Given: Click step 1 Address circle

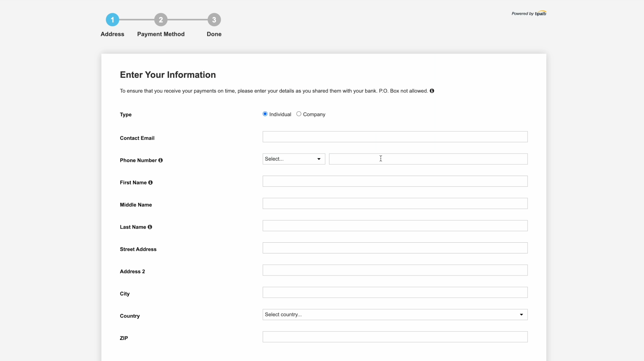Looking at the screenshot, I should point(112,20).
